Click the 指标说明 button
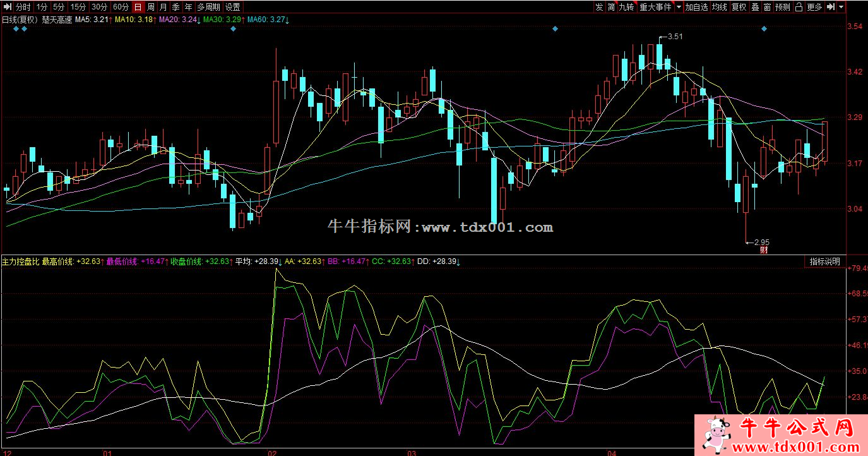 click(x=824, y=261)
